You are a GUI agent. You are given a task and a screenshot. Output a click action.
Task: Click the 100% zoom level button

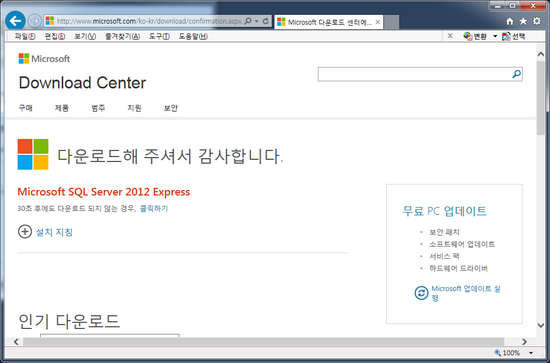point(507,352)
